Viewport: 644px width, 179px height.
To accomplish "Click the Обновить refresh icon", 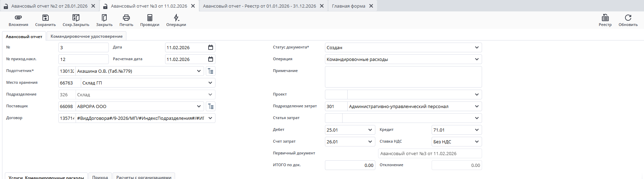I will [628, 18].
